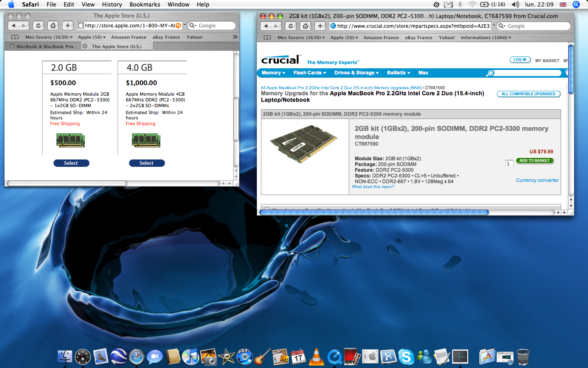Launch Skype from the dock
Viewport: 588px width, 368px height.
click(406, 357)
